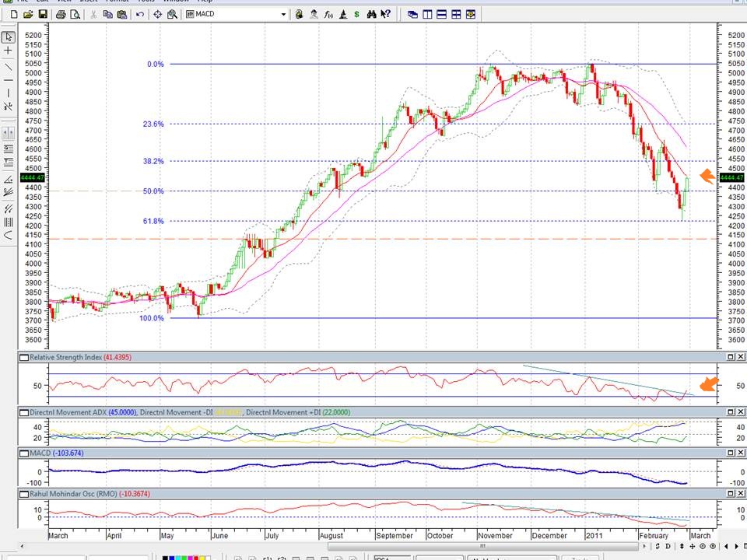Select the arrow pointer tool in left toolbar
Viewport: 747px width, 560px height.
tap(8, 37)
